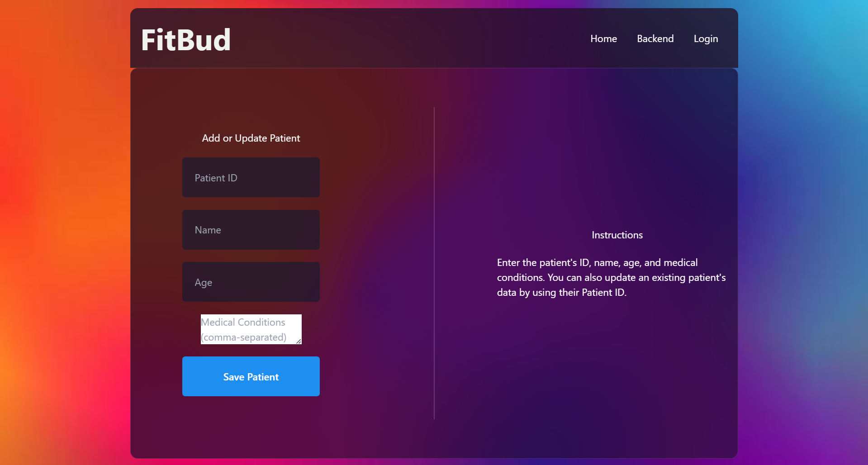Screen dimensions: 868x465
Task: Click empty navbar space between FitBud and Home
Action: pos(407,39)
